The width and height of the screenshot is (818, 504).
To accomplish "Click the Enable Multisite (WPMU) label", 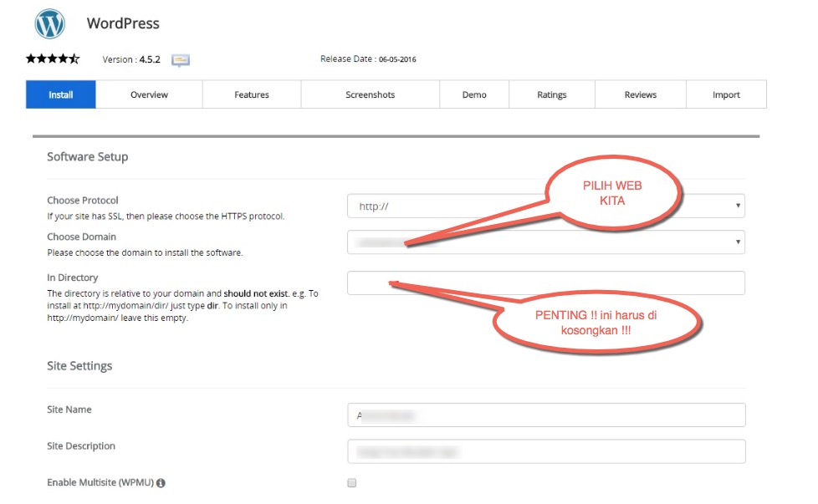I will pyautogui.click(x=100, y=482).
